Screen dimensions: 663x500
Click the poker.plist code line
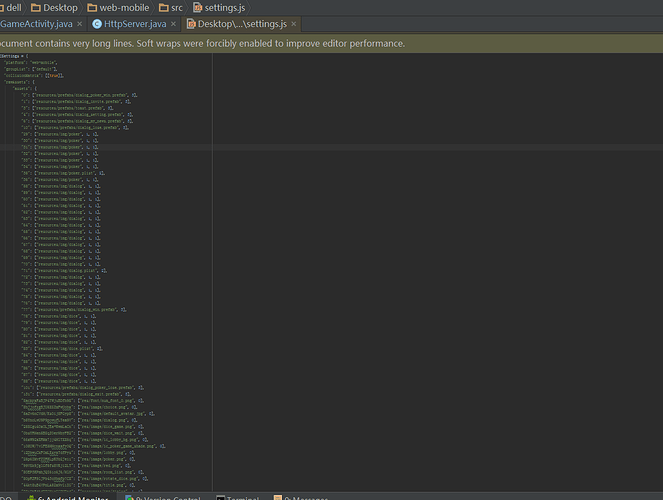[x=63, y=173]
